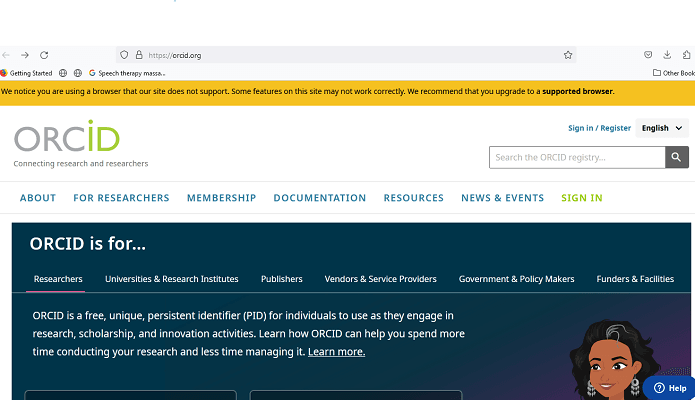Select the Government & Policy Makers tab
Viewport: 695px width, 400px height.
[x=516, y=279]
